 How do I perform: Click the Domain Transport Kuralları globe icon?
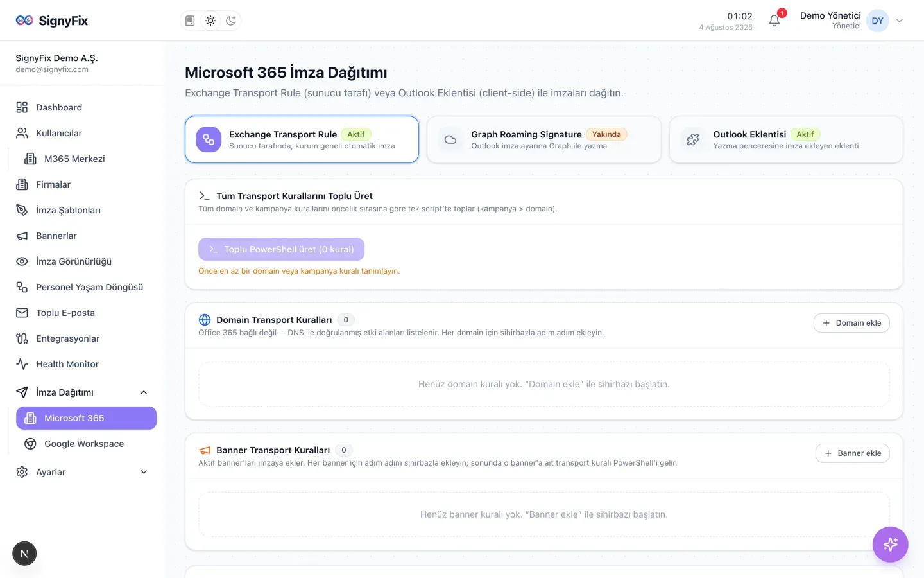tap(205, 320)
